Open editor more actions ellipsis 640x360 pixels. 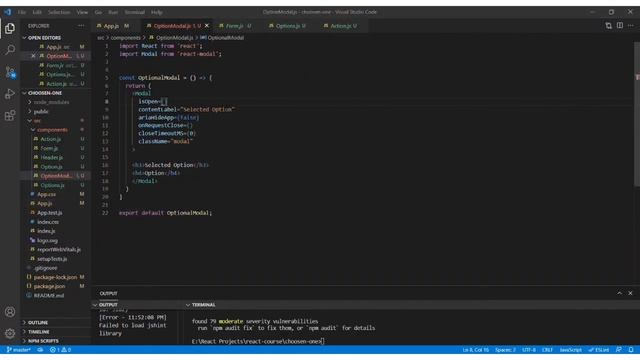tap(631, 26)
